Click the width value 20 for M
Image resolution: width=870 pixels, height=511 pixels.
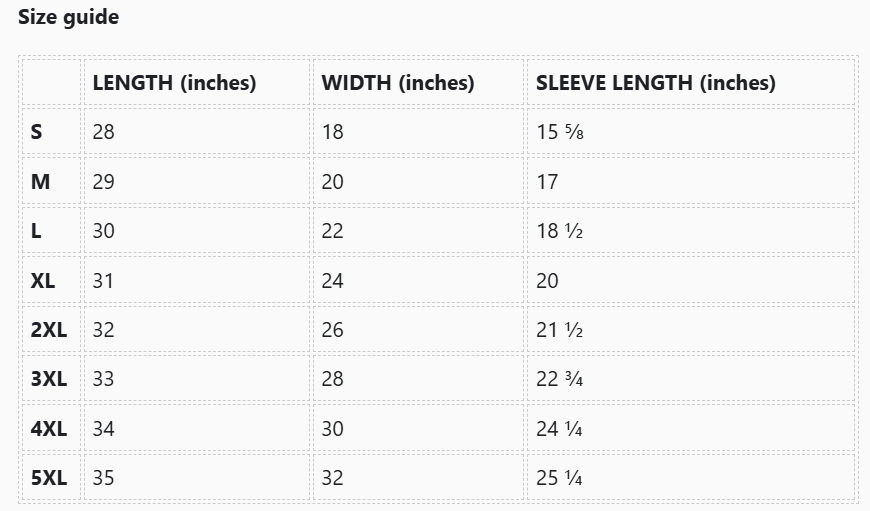pos(332,182)
